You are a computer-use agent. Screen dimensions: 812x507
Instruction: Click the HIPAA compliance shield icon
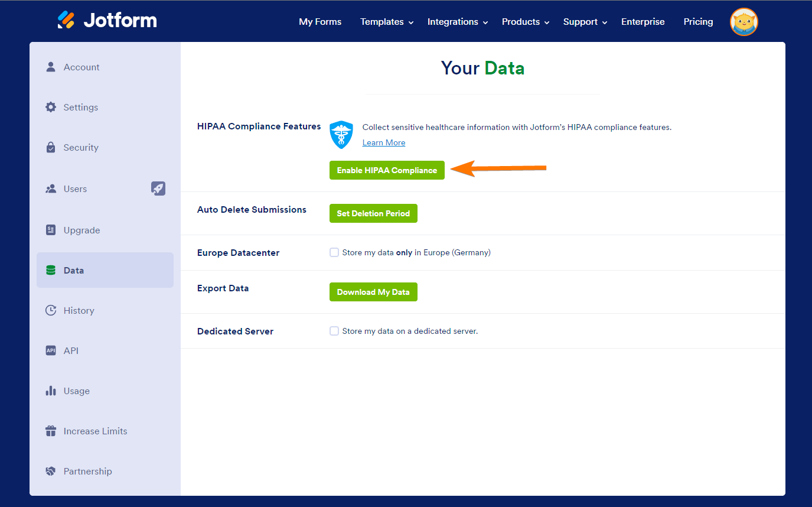click(341, 135)
